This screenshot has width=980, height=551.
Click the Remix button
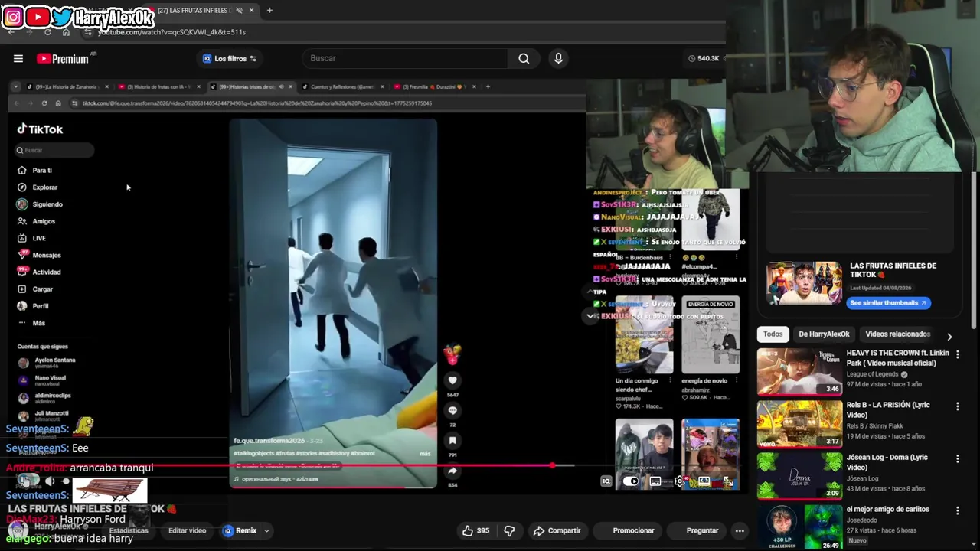pos(240,530)
